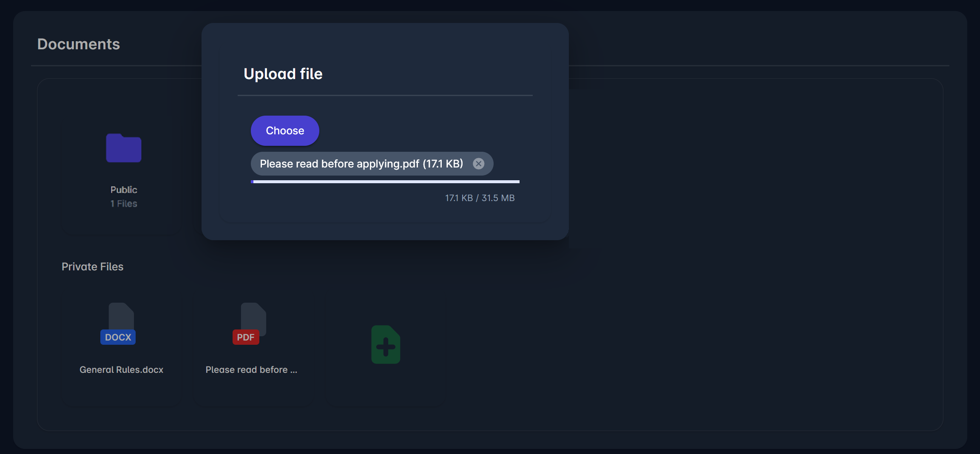Click the Documents page heading
The height and width of the screenshot is (454, 980).
(x=79, y=44)
